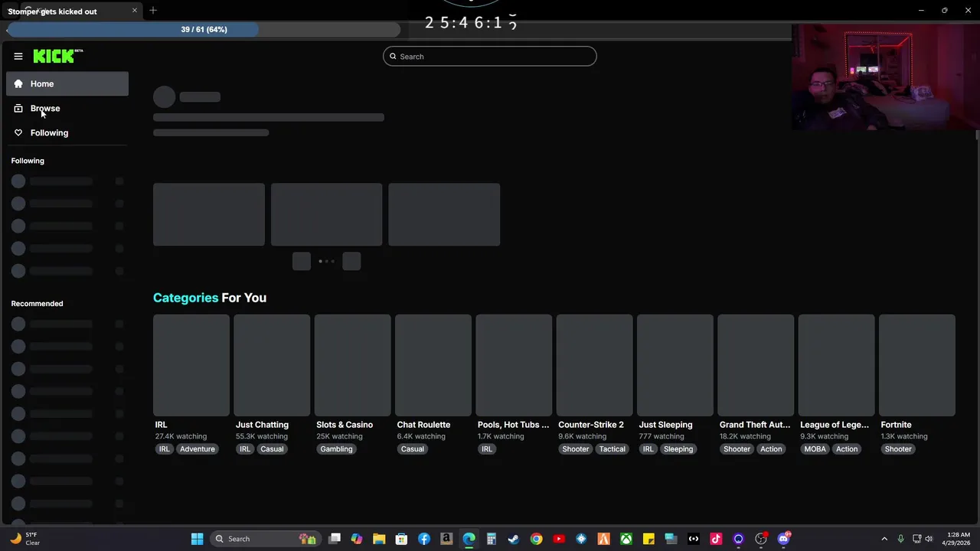Click the Home house icon
This screenshot has height=551, width=980.
18,83
